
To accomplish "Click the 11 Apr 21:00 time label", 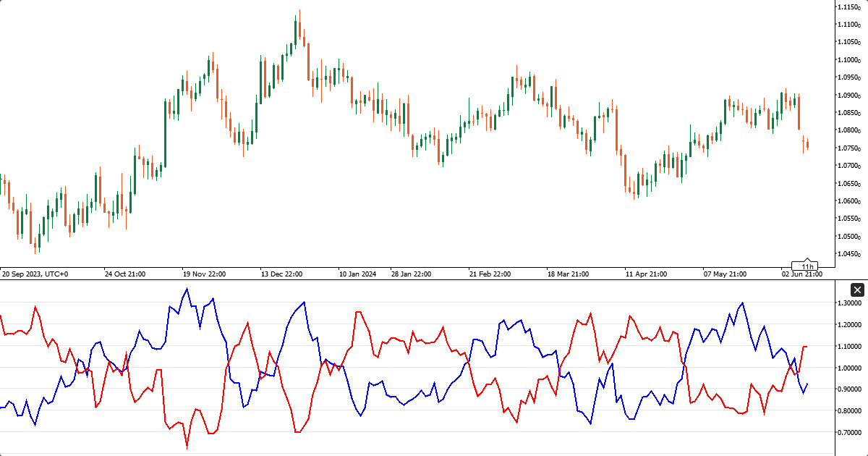I will pos(647,274).
